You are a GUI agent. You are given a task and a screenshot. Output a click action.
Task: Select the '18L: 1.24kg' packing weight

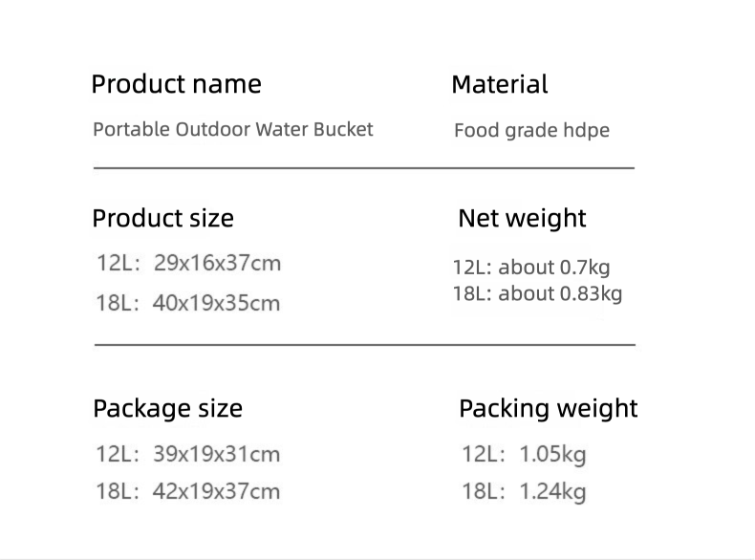pos(524,492)
